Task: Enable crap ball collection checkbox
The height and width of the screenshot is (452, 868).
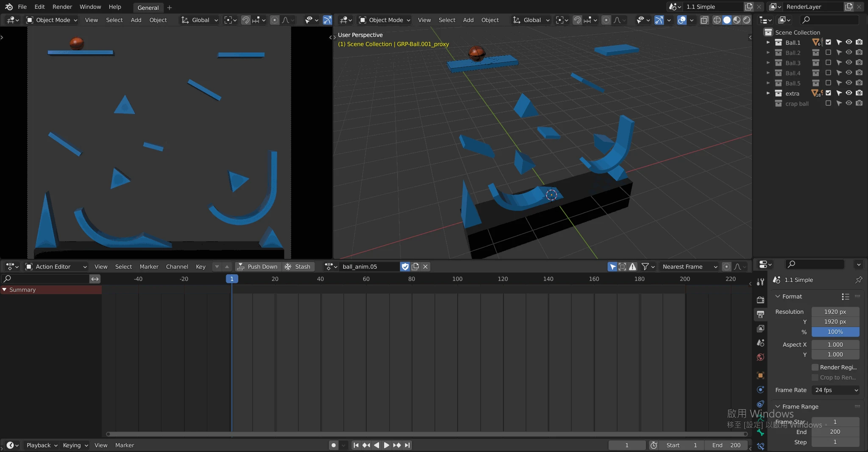Action: point(828,103)
